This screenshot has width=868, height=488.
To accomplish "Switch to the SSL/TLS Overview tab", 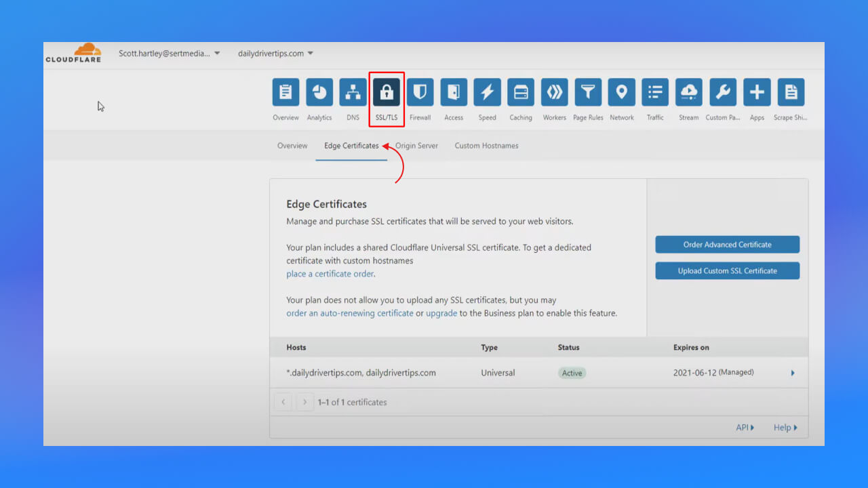I will (x=292, y=146).
